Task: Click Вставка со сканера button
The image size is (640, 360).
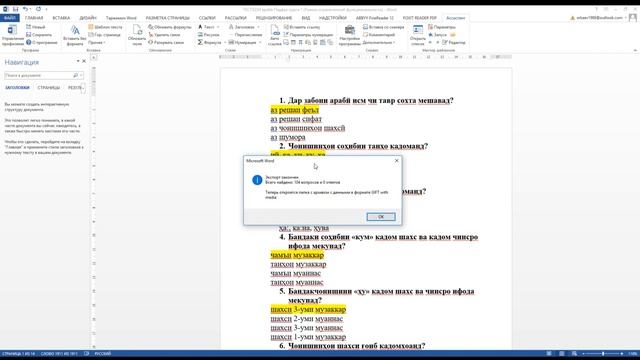Action: point(383,27)
